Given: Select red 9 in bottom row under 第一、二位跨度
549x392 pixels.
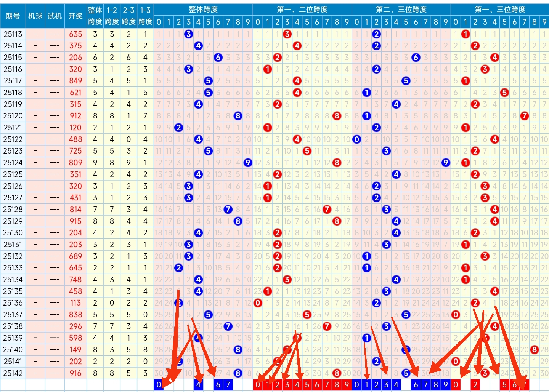Looking at the screenshot, I should click(347, 385).
